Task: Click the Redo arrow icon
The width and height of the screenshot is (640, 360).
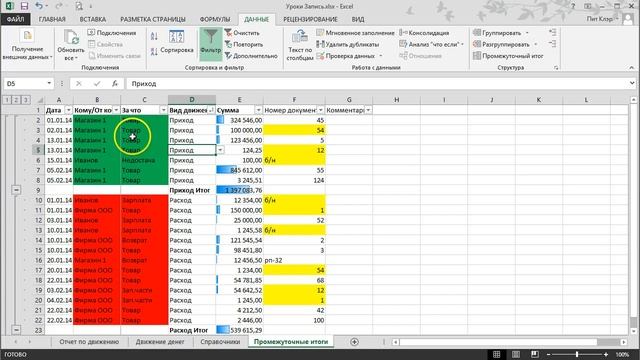Action: pyautogui.click(x=59, y=6)
